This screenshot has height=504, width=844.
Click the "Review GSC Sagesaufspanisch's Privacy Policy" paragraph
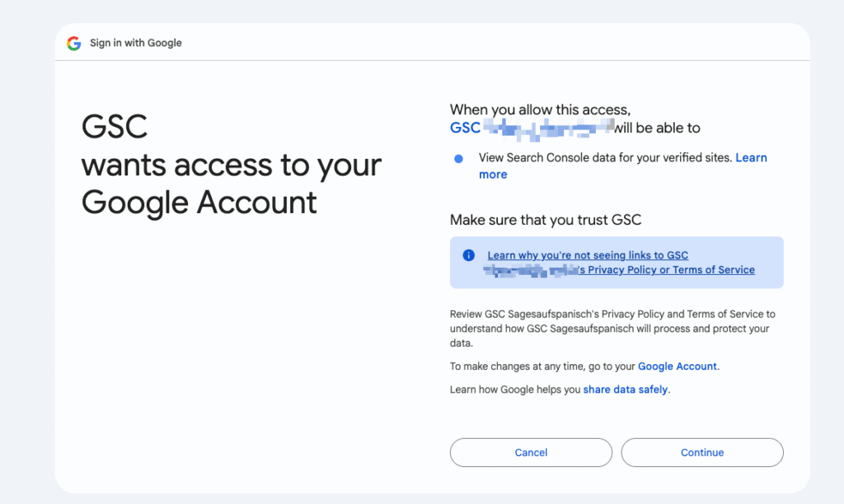click(x=612, y=328)
